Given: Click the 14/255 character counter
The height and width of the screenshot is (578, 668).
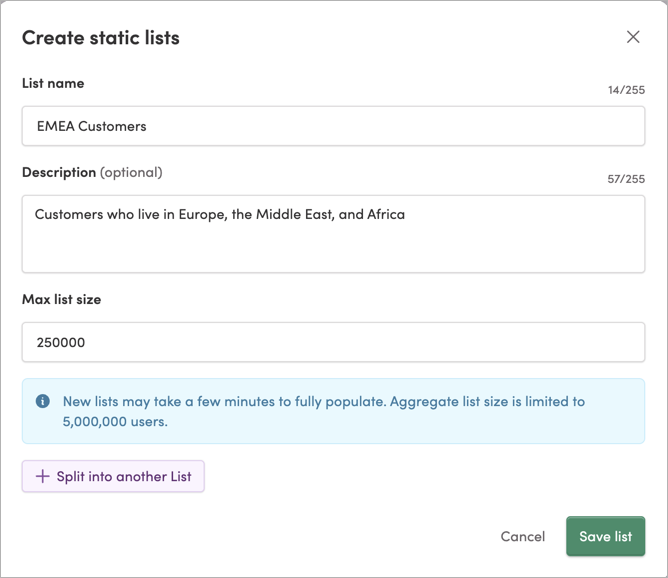Looking at the screenshot, I should 626,90.
